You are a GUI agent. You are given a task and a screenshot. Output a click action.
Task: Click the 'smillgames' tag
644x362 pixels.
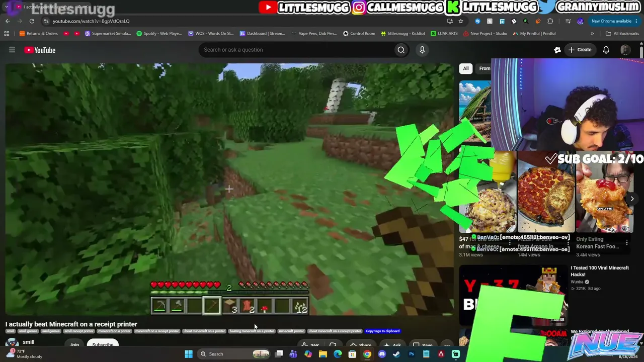51,331
